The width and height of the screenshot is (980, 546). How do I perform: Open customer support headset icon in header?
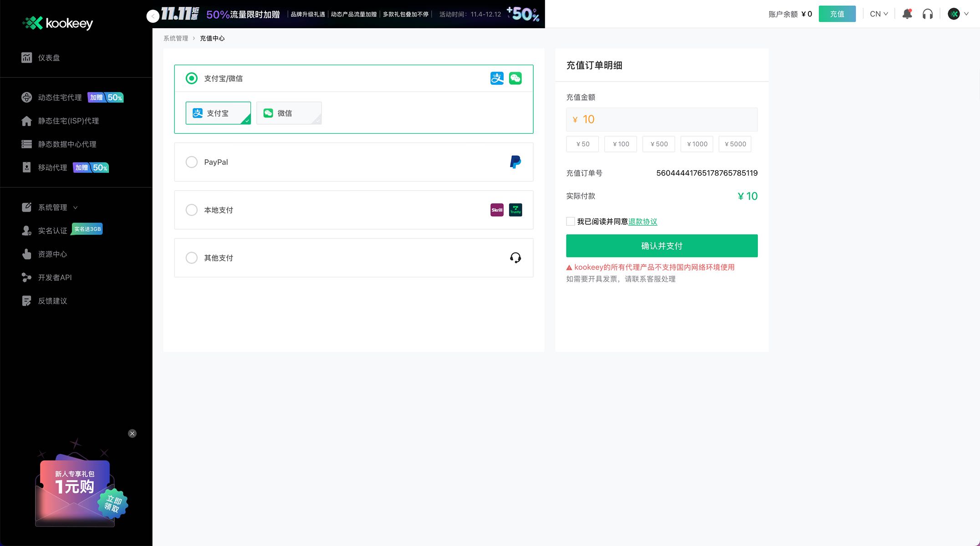(x=927, y=14)
